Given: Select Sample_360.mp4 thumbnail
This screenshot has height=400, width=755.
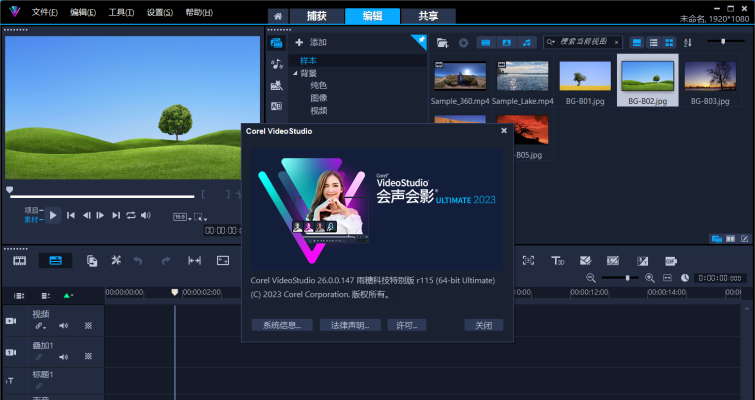Looking at the screenshot, I should (x=460, y=76).
